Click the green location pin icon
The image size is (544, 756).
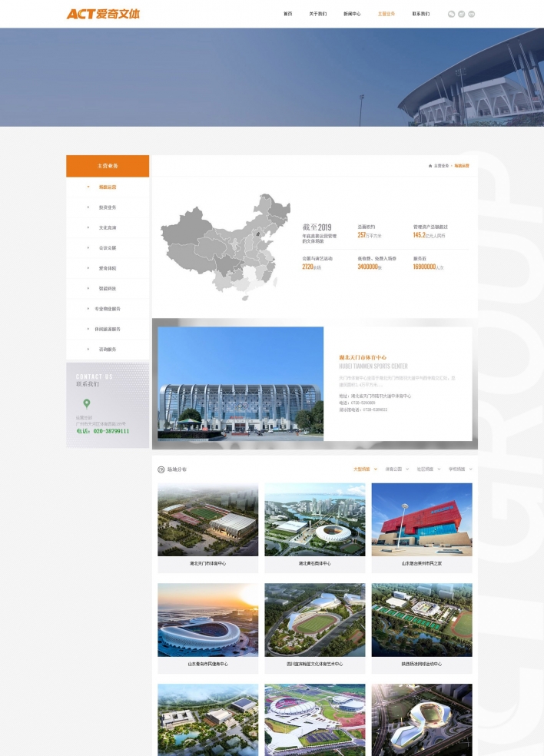tap(87, 403)
